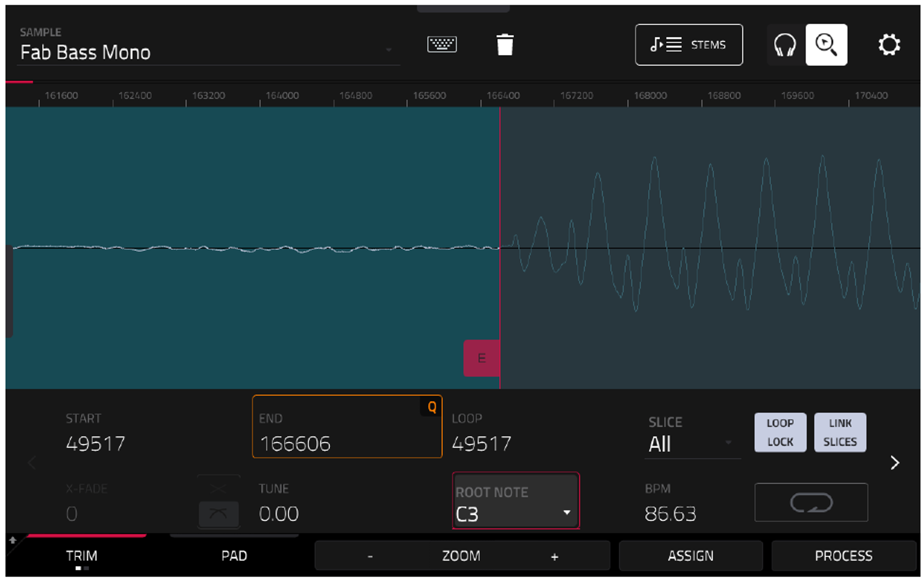Image resolution: width=924 pixels, height=583 pixels.
Task: Click the 170400 mark on the ruler
Action: 871,95
